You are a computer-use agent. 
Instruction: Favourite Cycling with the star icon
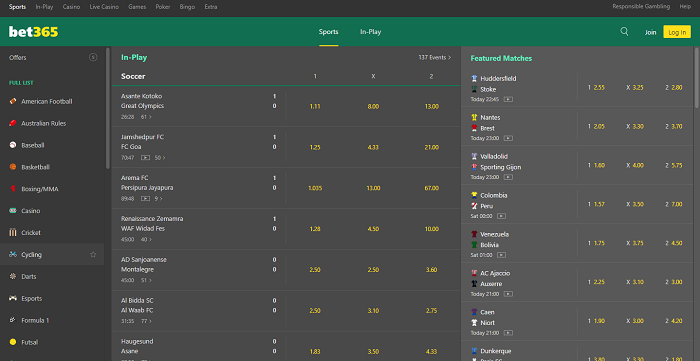click(x=93, y=254)
